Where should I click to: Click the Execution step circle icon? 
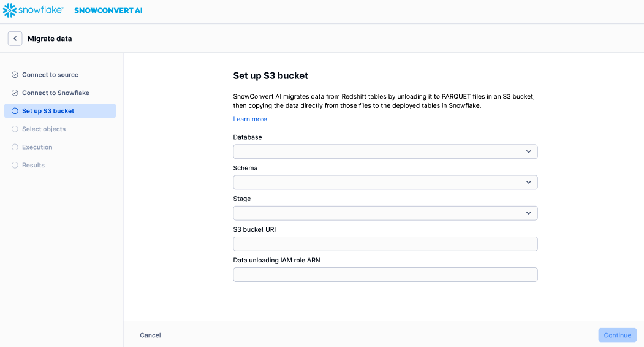coord(15,147)
